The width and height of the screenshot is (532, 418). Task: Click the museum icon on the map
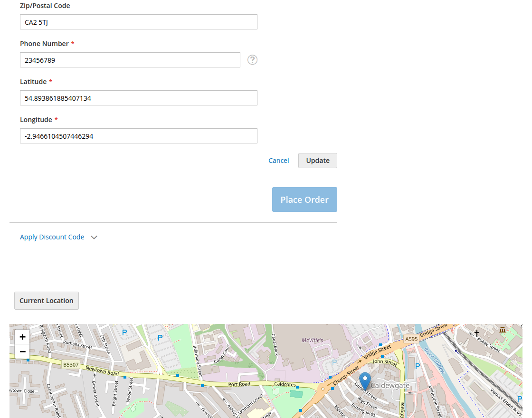503,330
